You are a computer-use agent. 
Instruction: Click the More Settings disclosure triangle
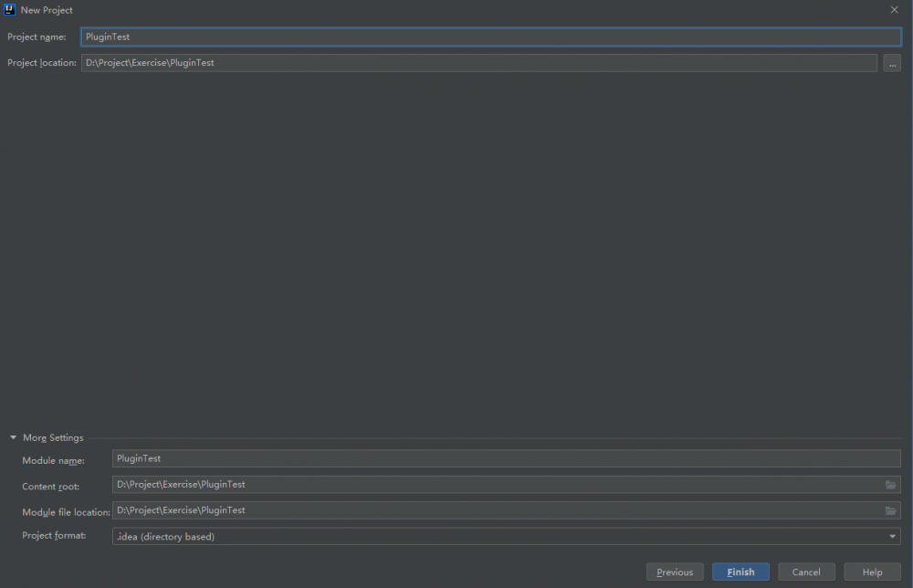coord(13,437)
